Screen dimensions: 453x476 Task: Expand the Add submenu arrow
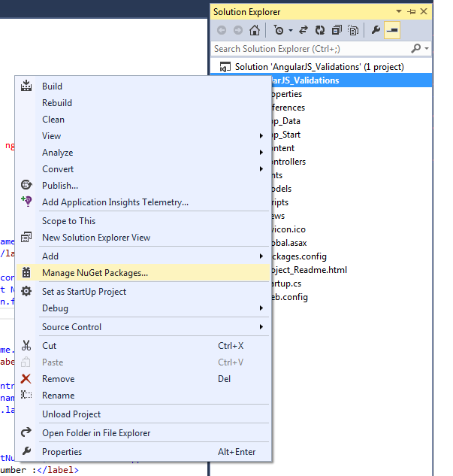point(261,256)
